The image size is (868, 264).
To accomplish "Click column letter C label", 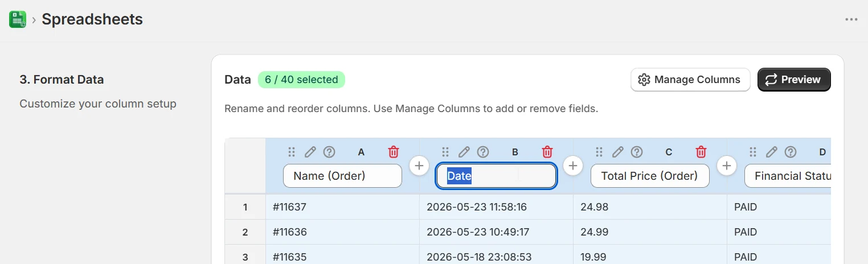I will (x=669, y=152).
